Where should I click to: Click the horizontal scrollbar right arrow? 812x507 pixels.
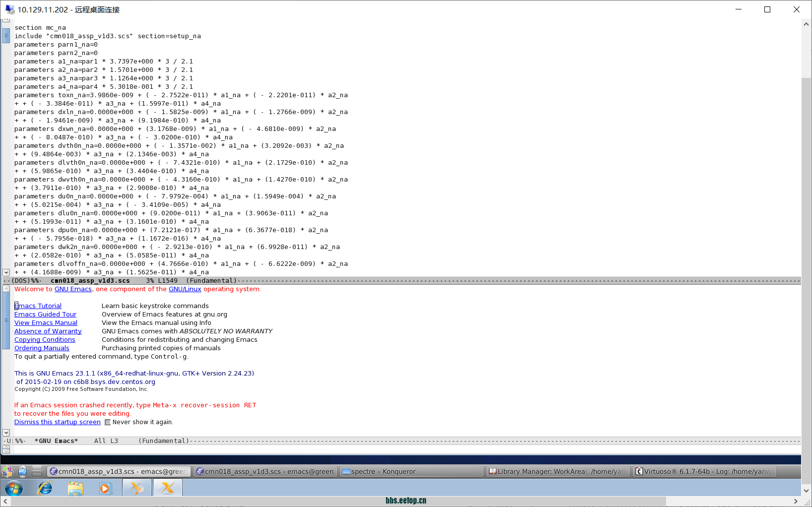point(796,502)
